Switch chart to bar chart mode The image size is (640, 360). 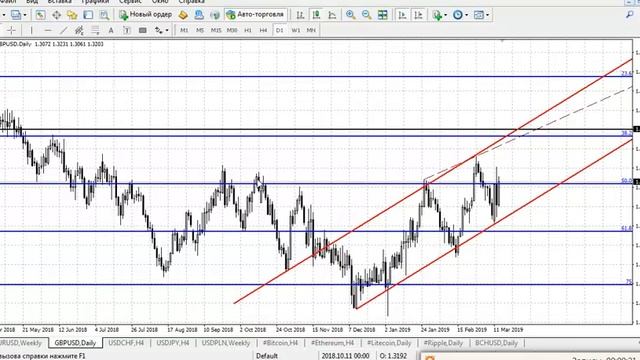pyautogui.click(x=300, y=15)
